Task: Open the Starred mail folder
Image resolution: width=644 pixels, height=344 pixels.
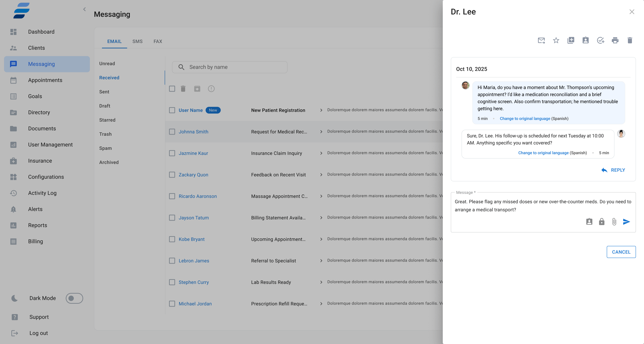Action: coord(107,120)
